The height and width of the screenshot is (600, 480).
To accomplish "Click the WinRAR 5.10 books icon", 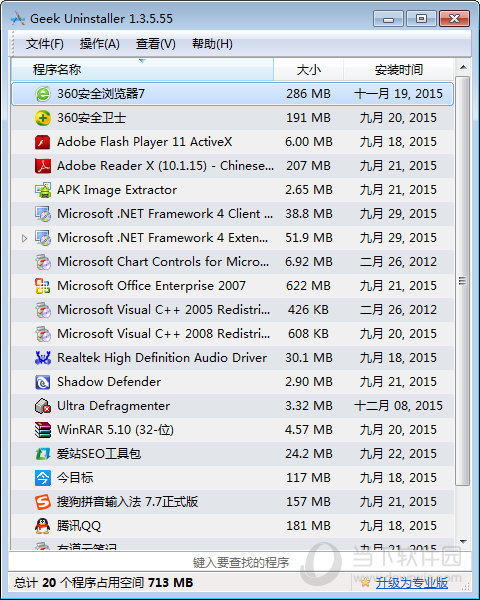I will pos(42,430).
